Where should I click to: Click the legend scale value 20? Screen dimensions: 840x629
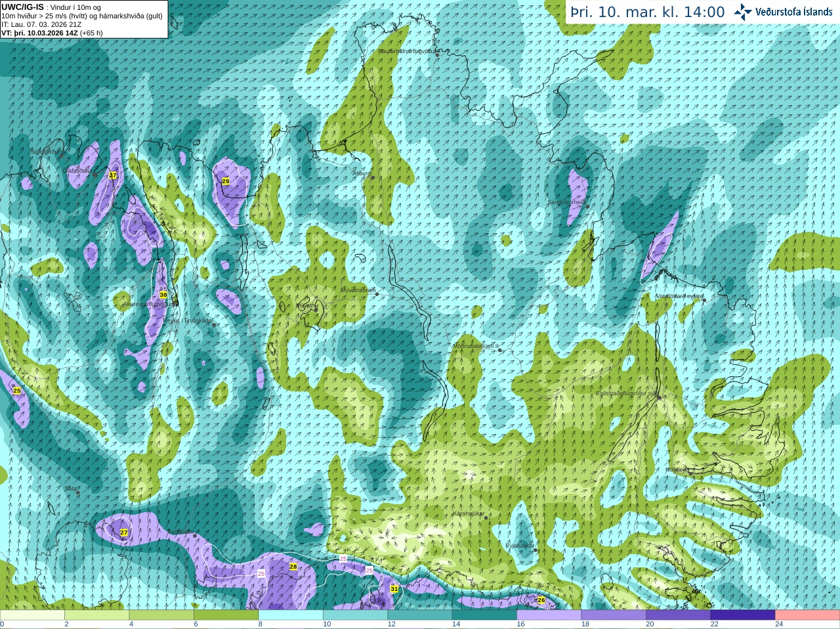click(650, 624)
